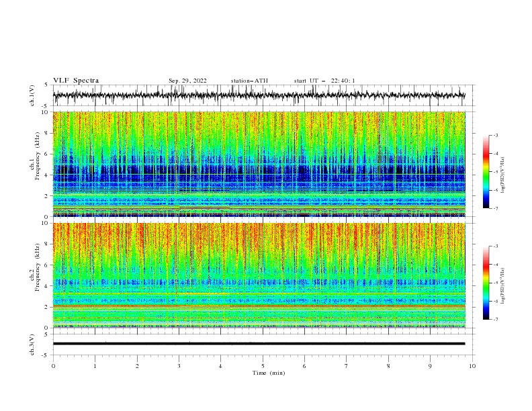Viewport: 532px width, 411px height.
Task: Click the ch.2 spectrogram panel
Action: pos(259,275)
